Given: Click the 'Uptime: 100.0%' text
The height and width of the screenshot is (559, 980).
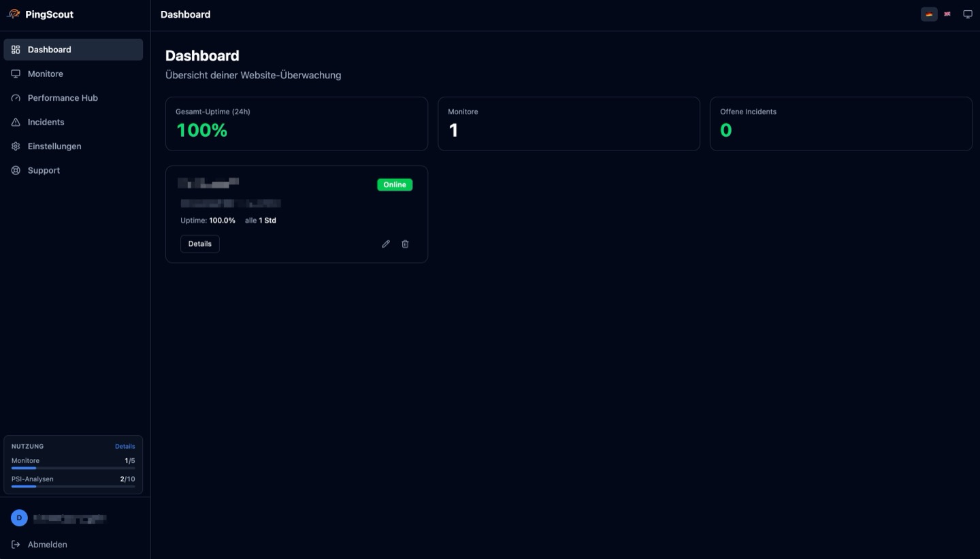Looking at the screenshot, I should (208, 221).
